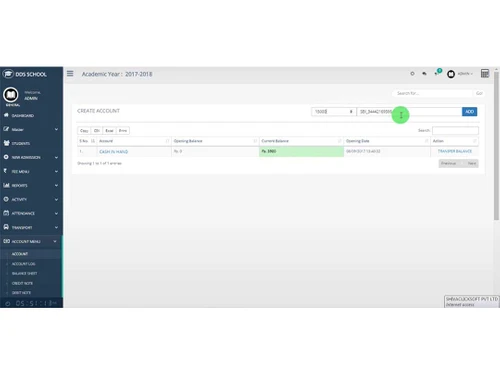Click the table Search filter box
The image size is (500, 375).
coord(455,130)
